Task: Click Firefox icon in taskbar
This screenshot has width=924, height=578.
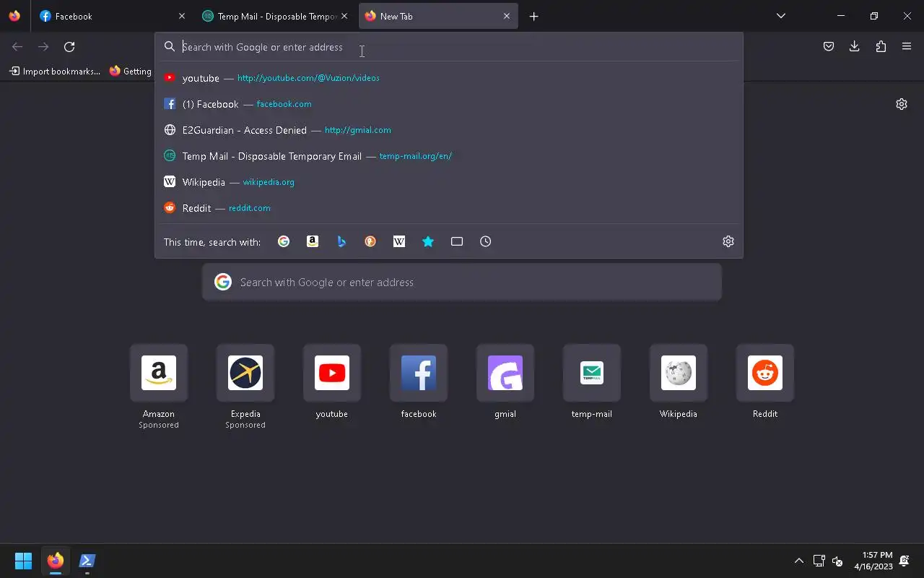Action: [56, 561]
